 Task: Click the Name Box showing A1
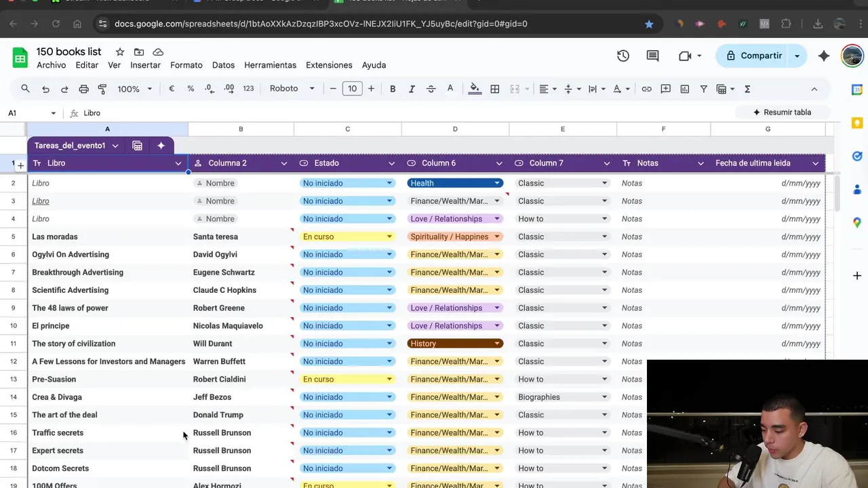coord(31,113)
